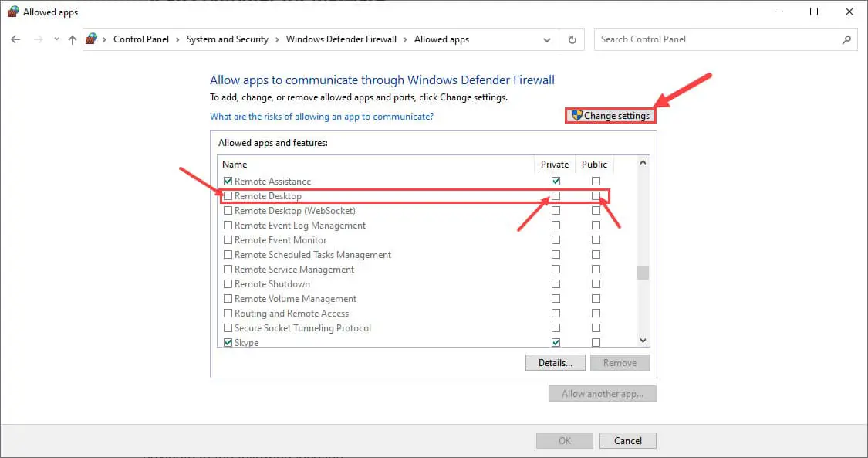This screenshot has width=868, height=458.
Task: Enable Public for Remote Event Monitor
Action: [x=596, y=239]
